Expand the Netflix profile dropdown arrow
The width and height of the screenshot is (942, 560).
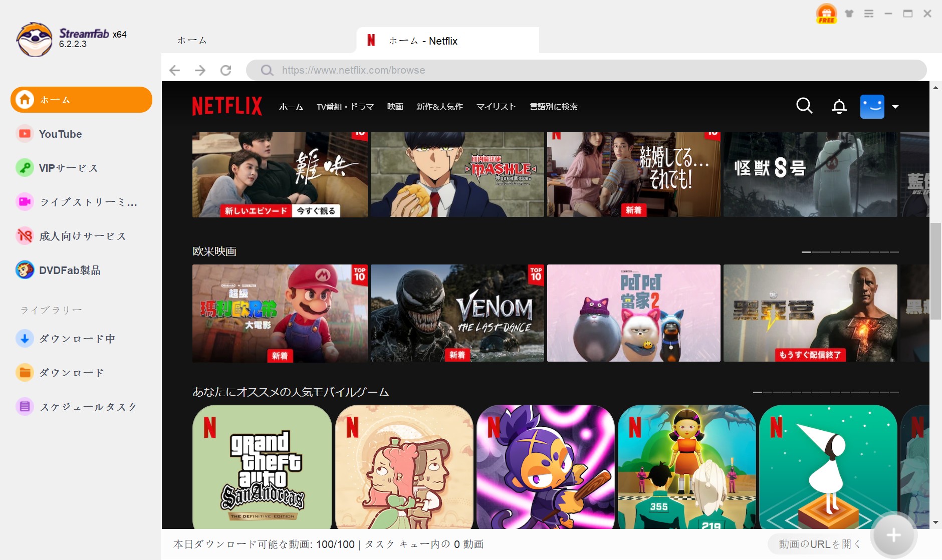tap(895, 107)
